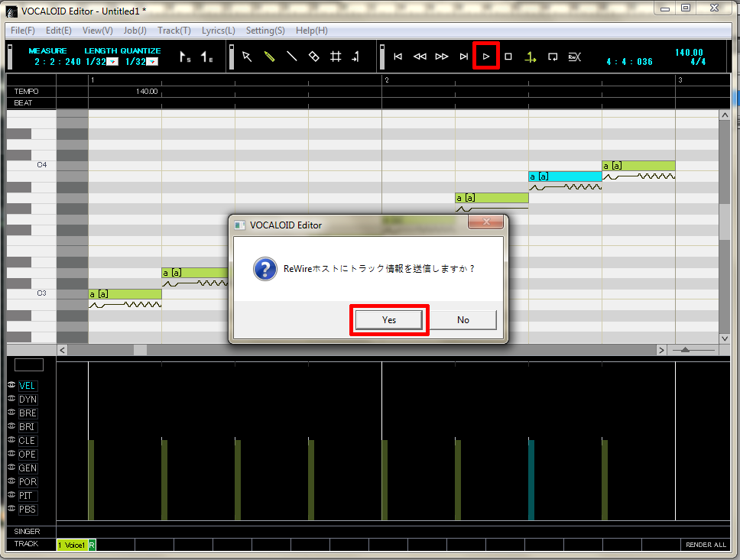Click the horizontal scroll right arrow
740x560 pixels.
click(661, 350)
